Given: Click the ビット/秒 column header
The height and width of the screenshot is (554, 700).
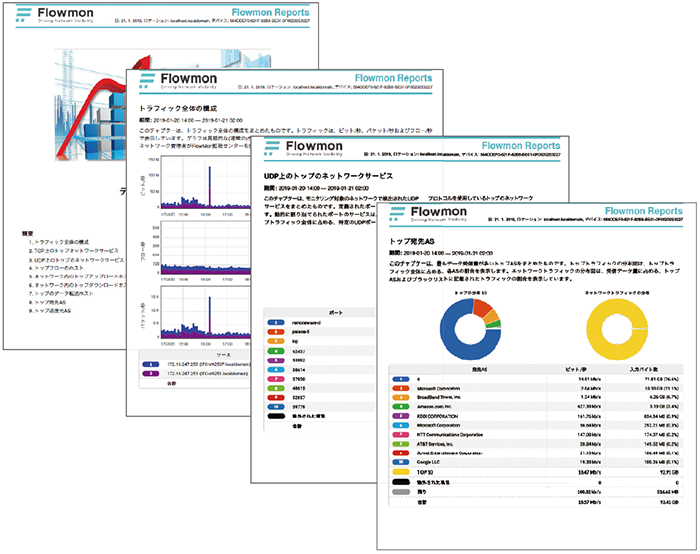Looking at the screenshot, I should tap(576, 369).
